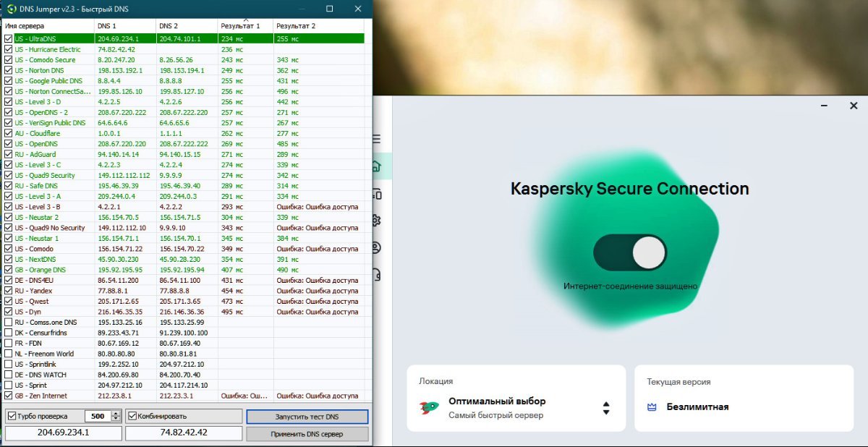Click the 1.1.1.1 DNS 2 cell

[171, 134]
